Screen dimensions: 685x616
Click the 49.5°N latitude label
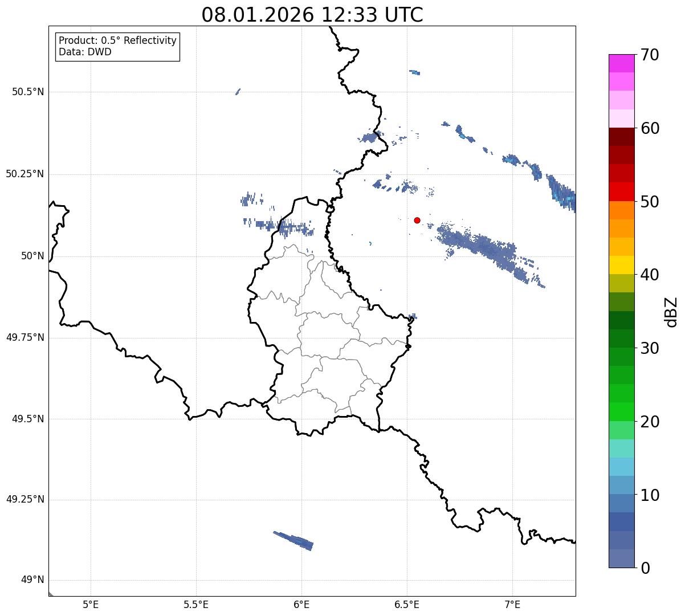point(28,419)
